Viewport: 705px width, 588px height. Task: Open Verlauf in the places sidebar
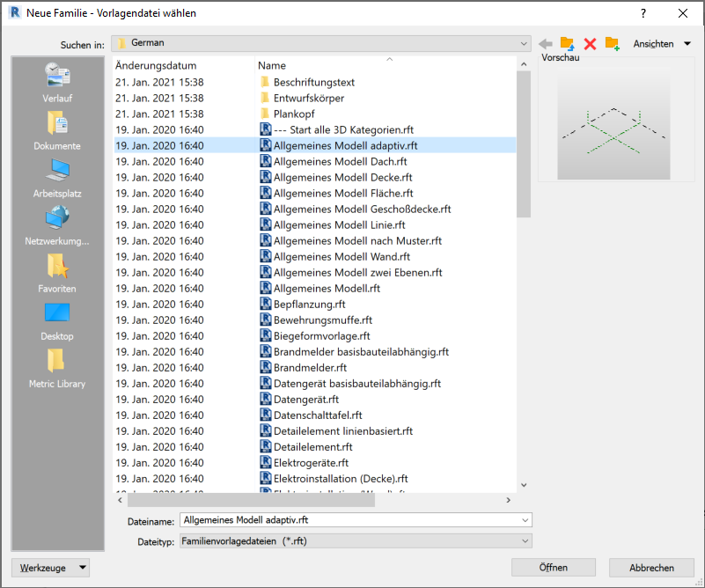[x=57, y=84]
